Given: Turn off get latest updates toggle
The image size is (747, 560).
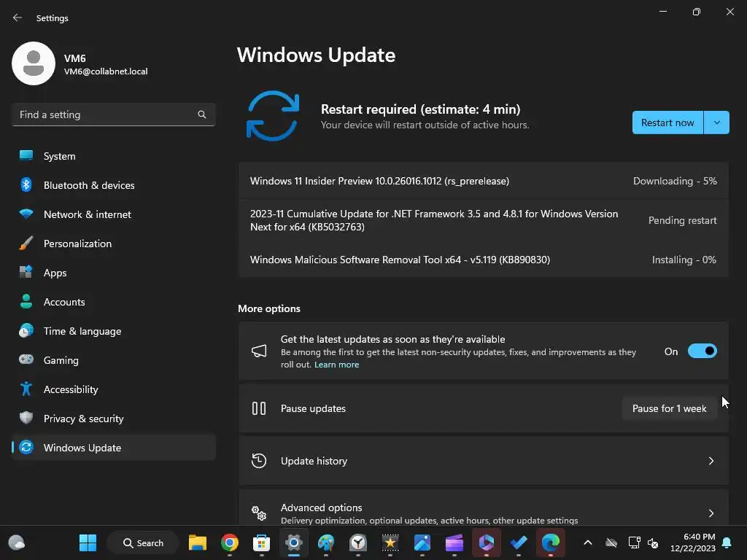Looking at the screenshot, I should click(703, 351).
